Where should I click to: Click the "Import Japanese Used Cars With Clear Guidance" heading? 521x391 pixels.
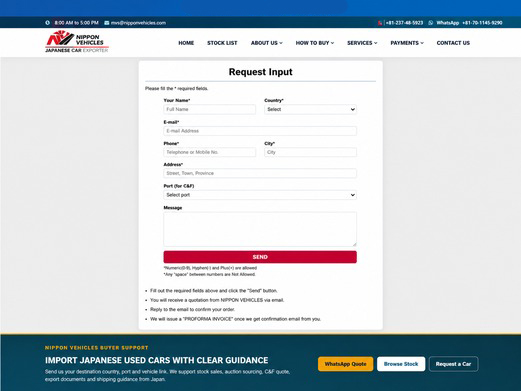click(x=157, y=360)
